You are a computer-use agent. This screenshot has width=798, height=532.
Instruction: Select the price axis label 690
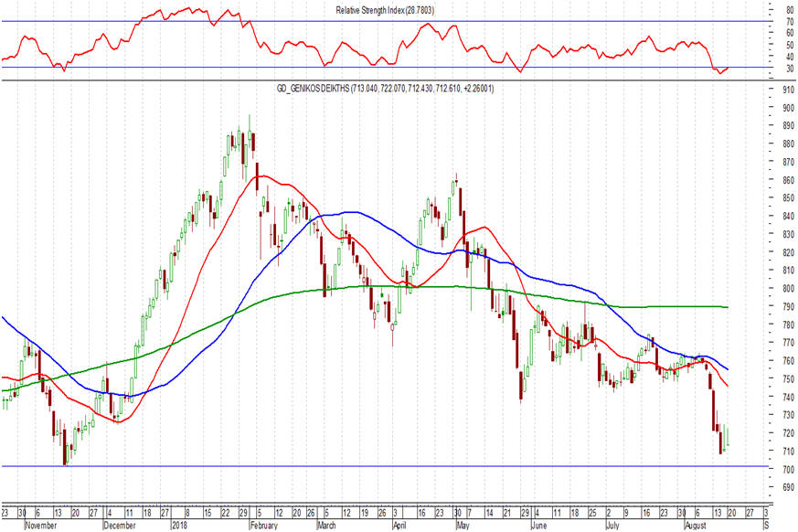[x=788, y=487]
